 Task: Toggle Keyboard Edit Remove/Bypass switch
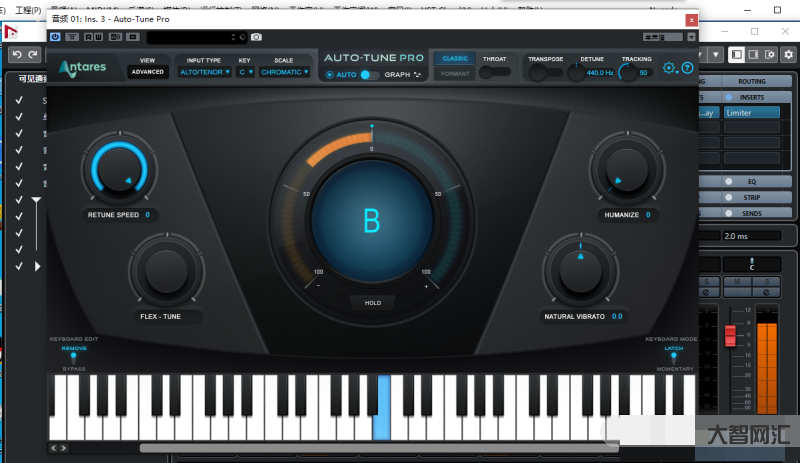point(73,357)
